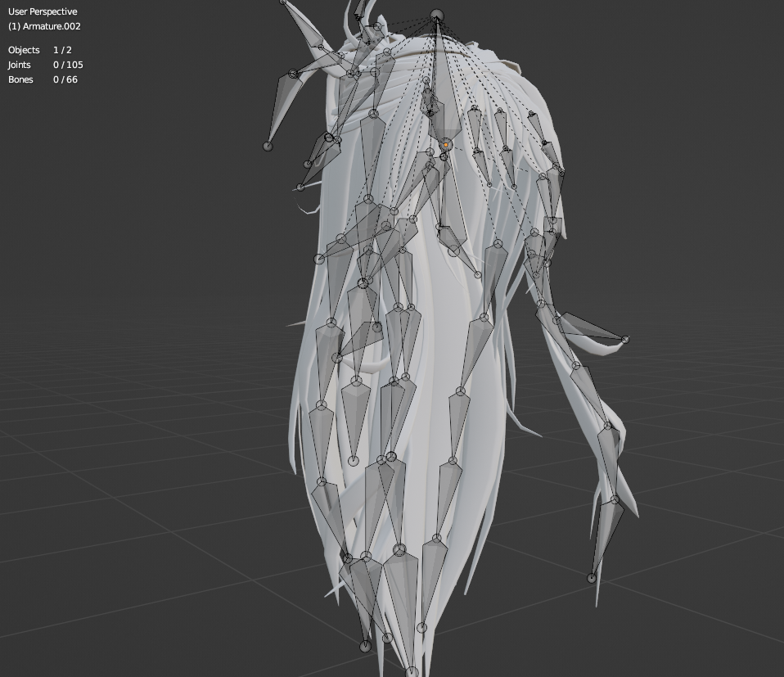This screenshot has width=784, height=677.
Task: Click the '(1) Armature.002' object name text
Action: [x=44, y=26]
